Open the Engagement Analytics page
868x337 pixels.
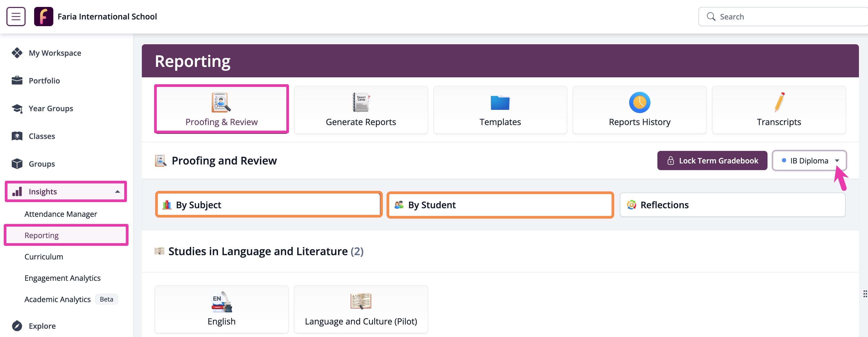(62, 278)
